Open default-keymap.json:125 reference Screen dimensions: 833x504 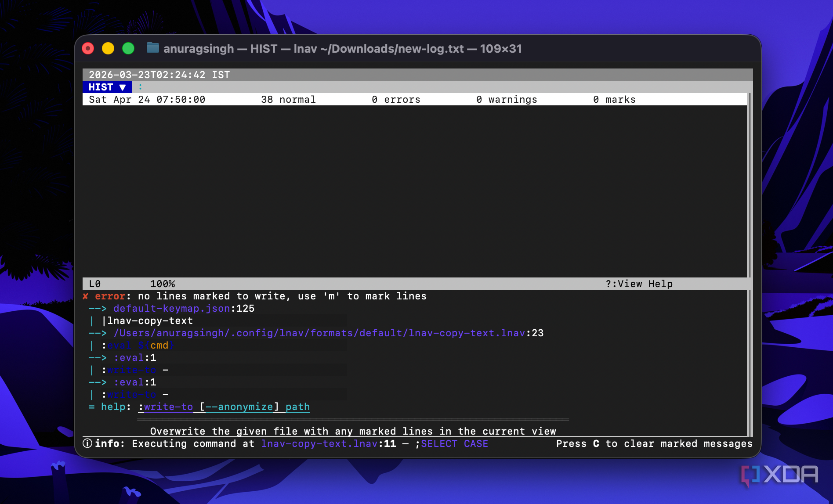coord(184,309)
